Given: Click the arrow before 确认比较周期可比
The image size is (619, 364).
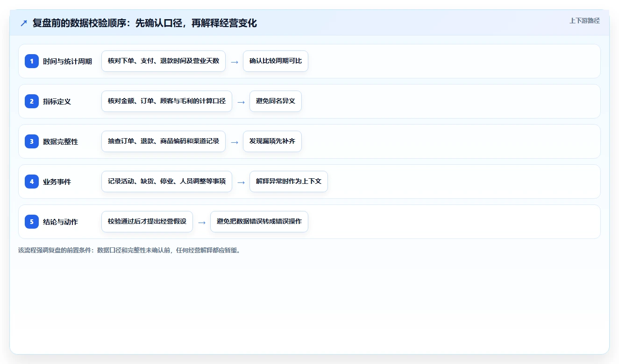Looking at the screenshot, I should pyautogui.click(x=235, y=62).
